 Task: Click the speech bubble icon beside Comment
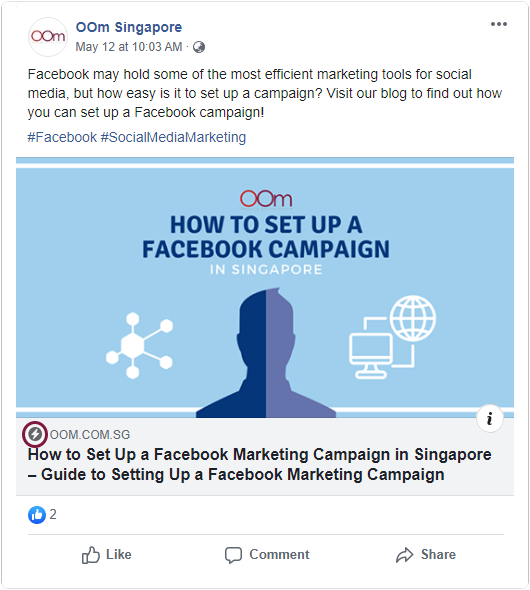click(233, 555)
